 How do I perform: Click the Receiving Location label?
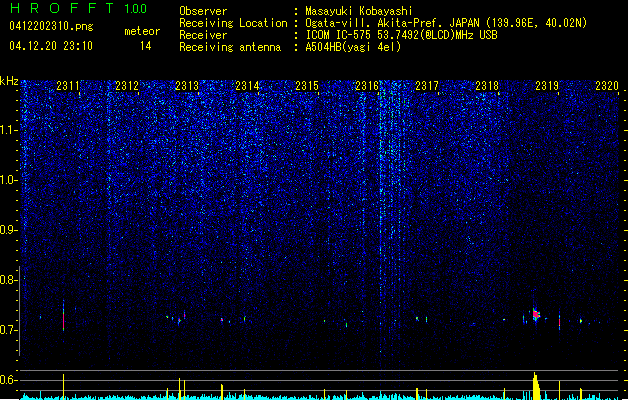[233, 23]
